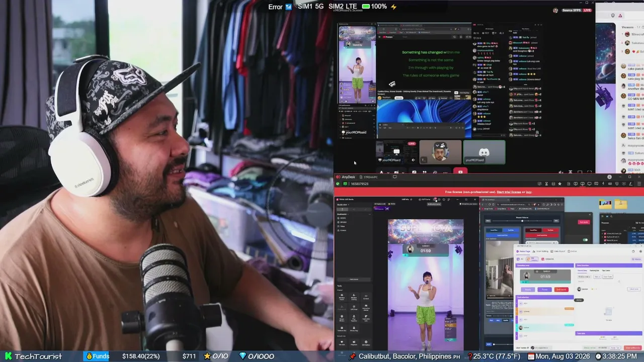
Task: Click the Brave shield icon in the browser
Action: tap(612, 16)
